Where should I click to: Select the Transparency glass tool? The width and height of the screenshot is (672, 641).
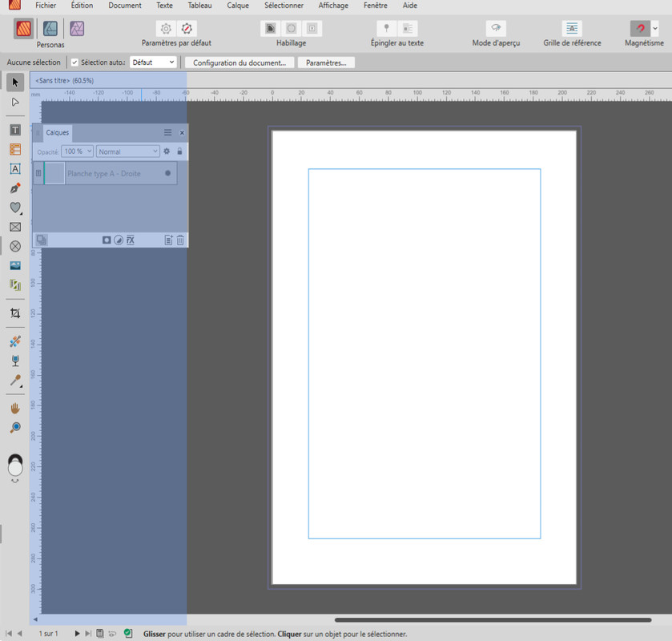(x=15, y=361)
